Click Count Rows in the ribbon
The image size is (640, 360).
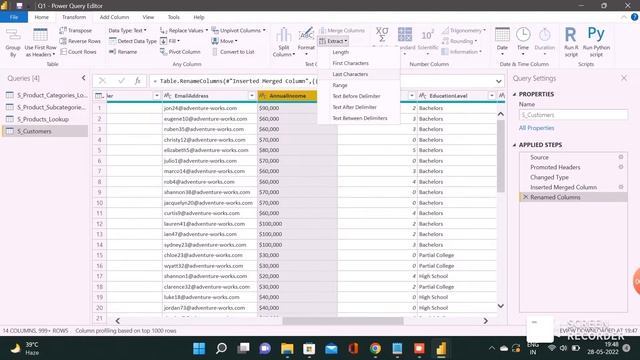pos(78,52)
